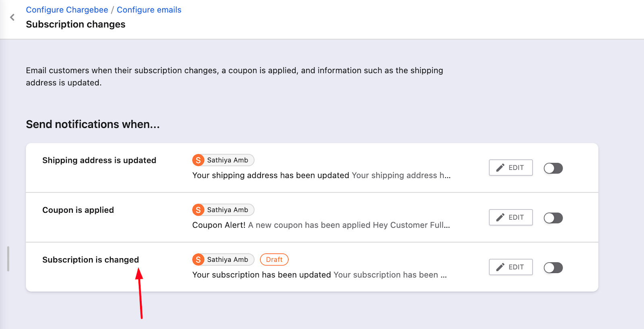The image size is (644, 329).
Task: Click the back arrow chevron
Action: [x=12, y=17]
